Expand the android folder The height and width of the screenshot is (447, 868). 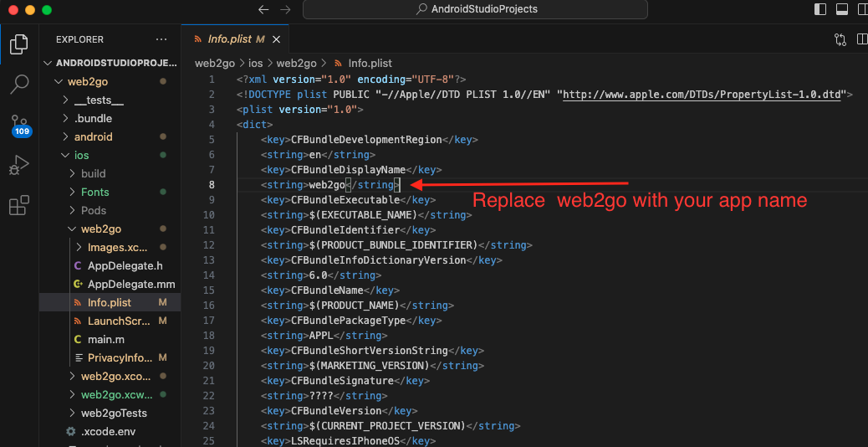92,136
